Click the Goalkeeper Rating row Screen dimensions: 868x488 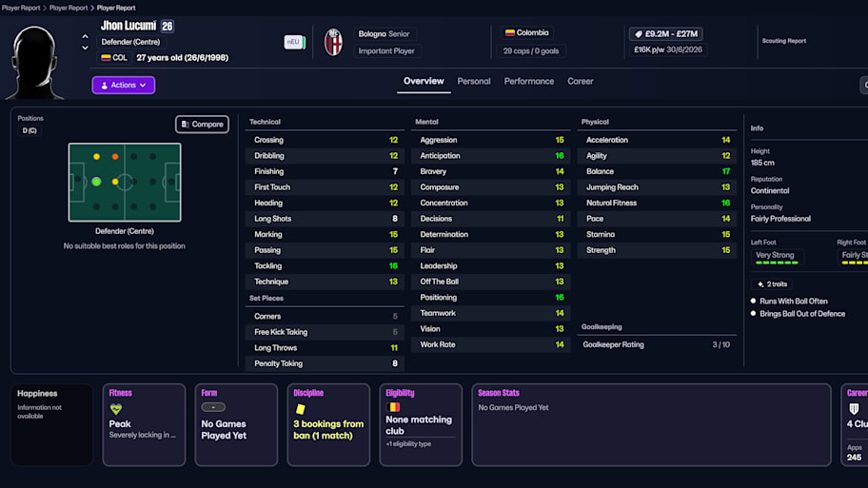point(657,344)
